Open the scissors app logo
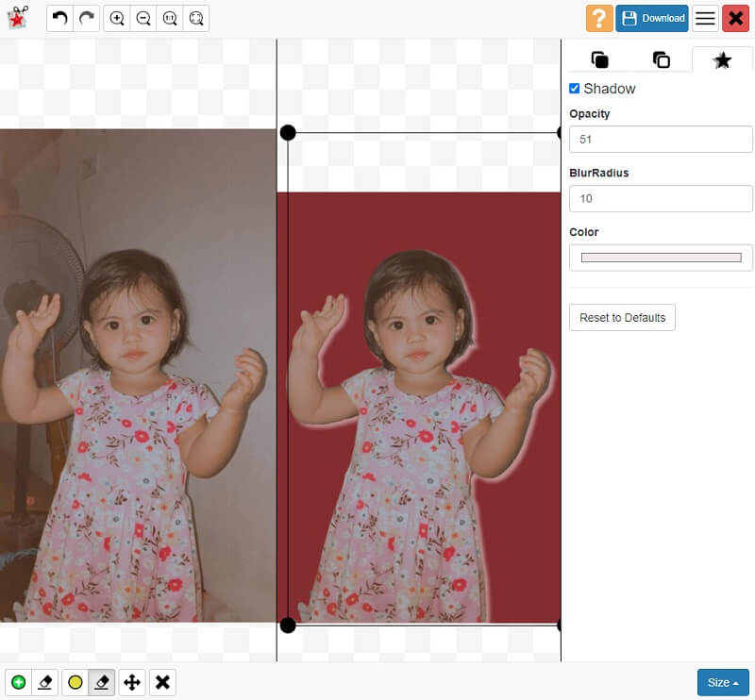This screenshot has height=700, width=755. (17, 18)
